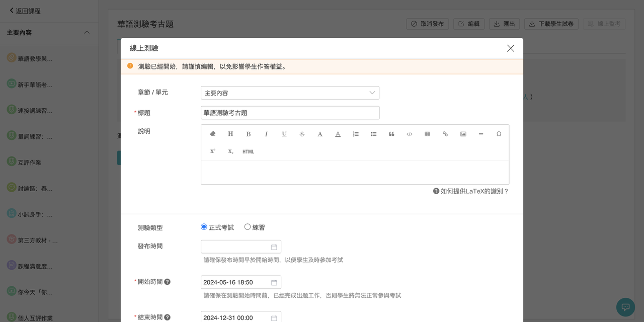Apply heading format with H icon
The width and height of the screenshot is (644, 322).
coord(230,134)
